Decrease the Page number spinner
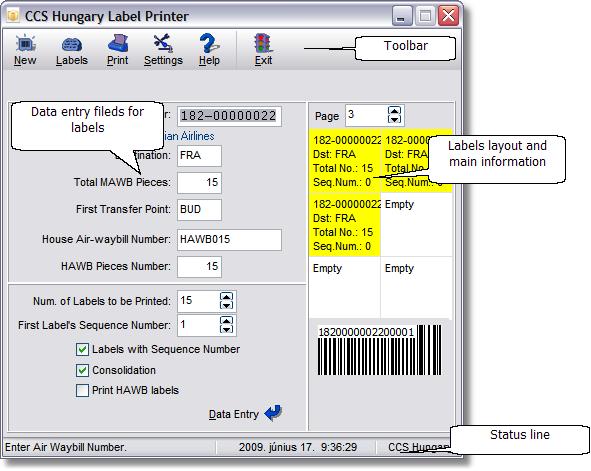 click(394, 119)
